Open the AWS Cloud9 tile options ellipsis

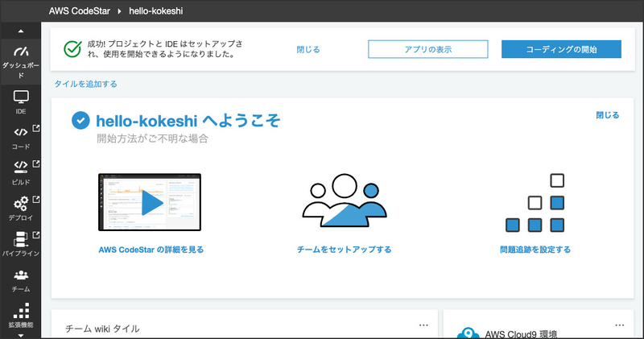point(619,325)
